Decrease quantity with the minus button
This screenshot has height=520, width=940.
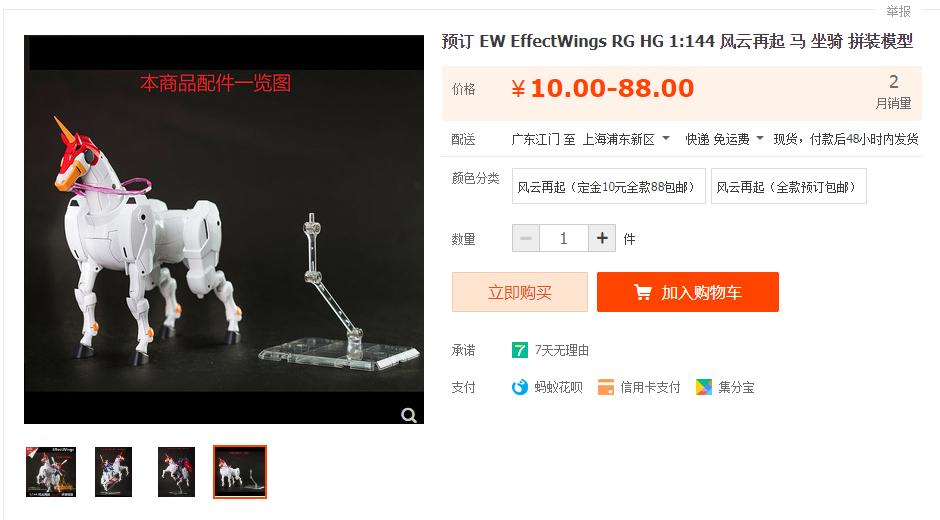(x=526, y=238)
